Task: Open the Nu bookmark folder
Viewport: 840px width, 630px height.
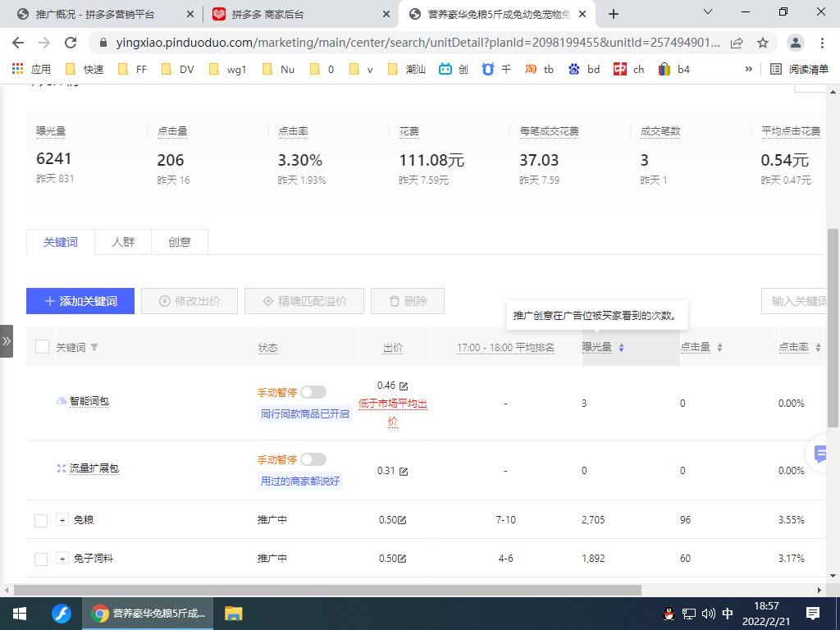Action: coord(278,69)
